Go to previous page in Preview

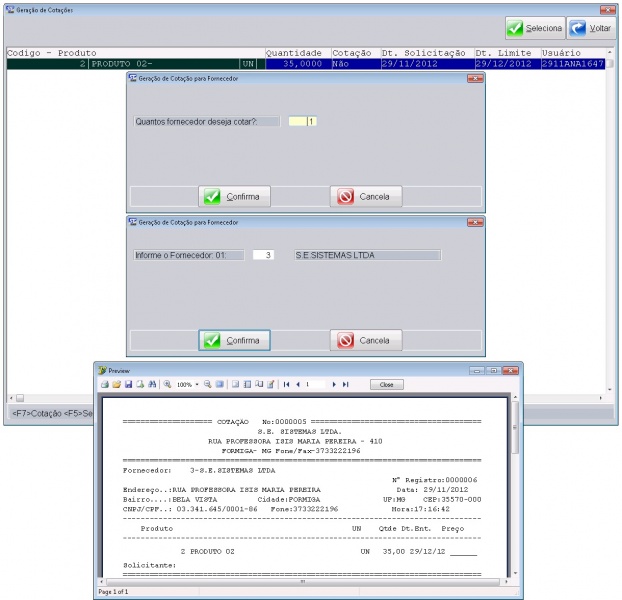[x=297, y=384]
